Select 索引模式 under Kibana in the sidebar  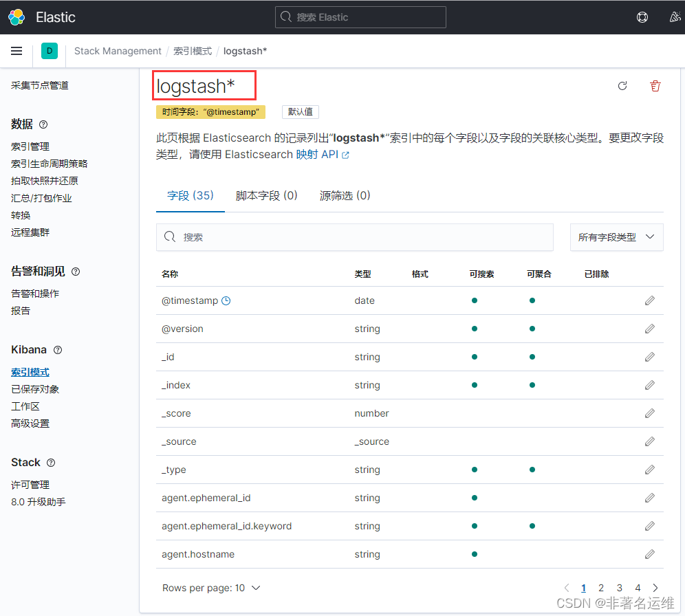click(x=30, y=372)
